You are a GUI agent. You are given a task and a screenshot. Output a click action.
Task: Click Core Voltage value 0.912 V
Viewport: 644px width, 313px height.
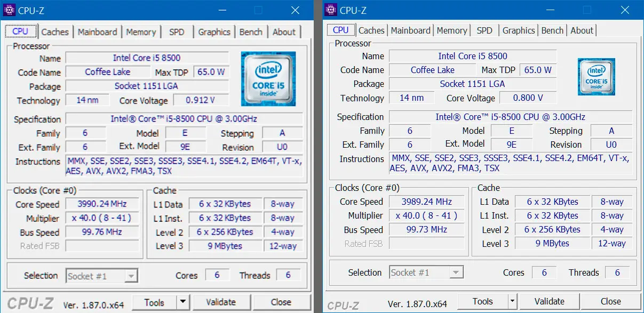tap(200, 100)
